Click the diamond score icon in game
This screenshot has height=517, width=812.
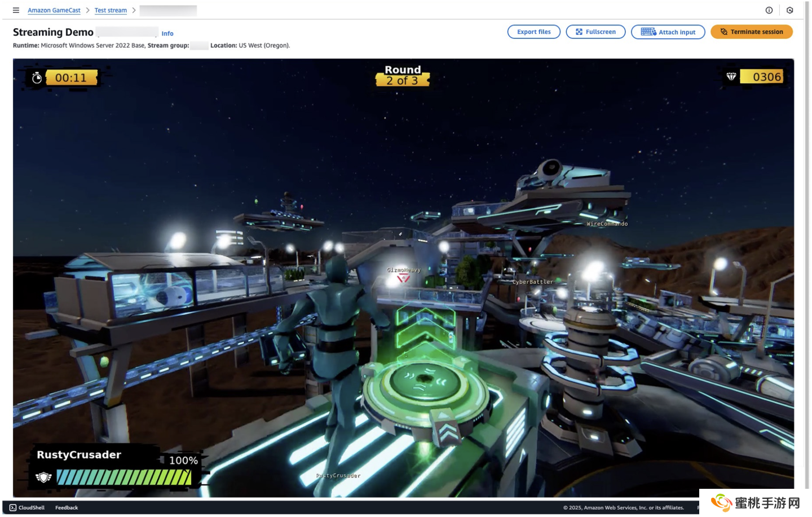click(x=731, y=77)
